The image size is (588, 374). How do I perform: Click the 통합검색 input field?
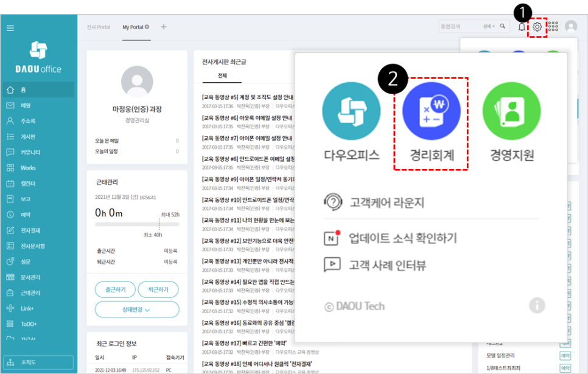coord(461,27)
